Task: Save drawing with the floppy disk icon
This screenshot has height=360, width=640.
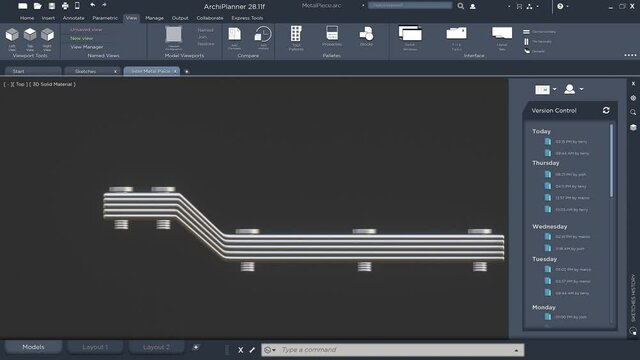Action: pos(52,6)
